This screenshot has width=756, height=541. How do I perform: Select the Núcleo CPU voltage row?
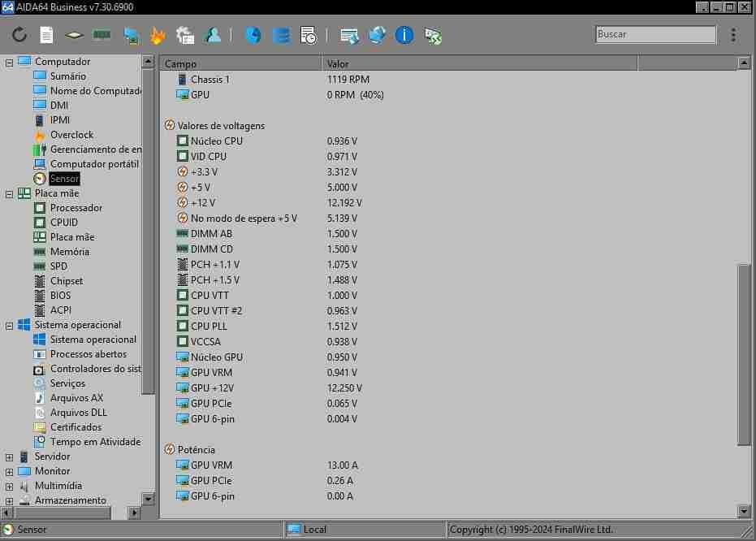268,141
